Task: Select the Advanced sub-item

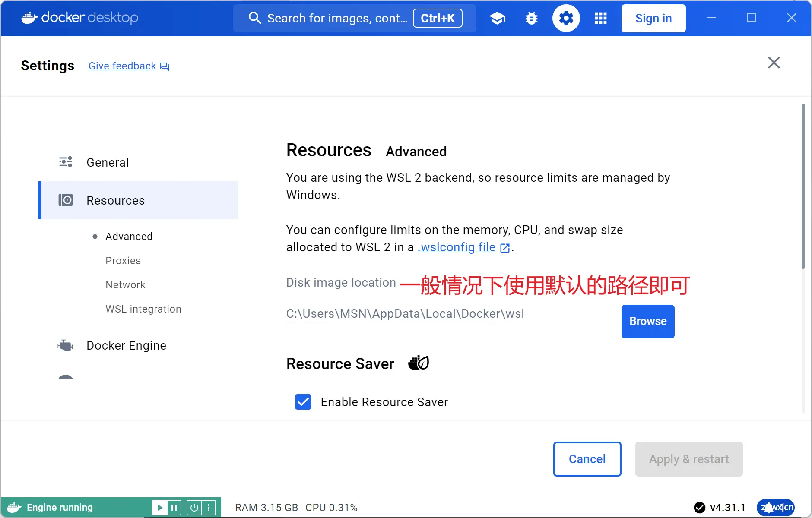Action: [x=129, y=237]
